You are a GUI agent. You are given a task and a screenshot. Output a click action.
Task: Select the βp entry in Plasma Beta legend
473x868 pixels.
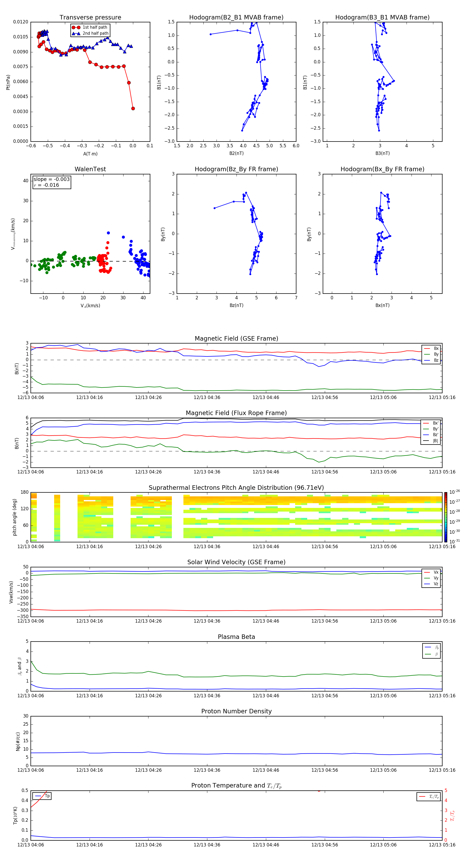coord(432,647)
